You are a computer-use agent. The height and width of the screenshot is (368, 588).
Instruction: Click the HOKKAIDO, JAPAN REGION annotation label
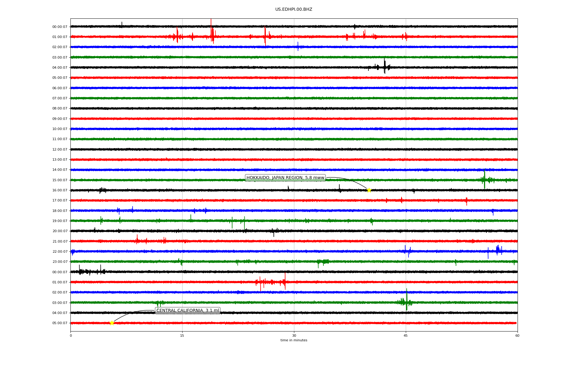pos(285,178)
